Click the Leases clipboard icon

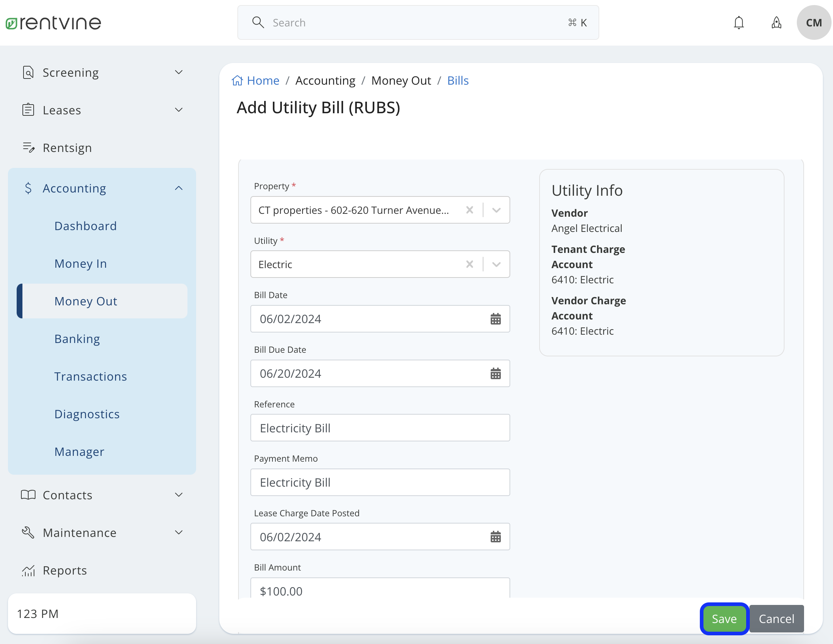(x=28, y=109)
